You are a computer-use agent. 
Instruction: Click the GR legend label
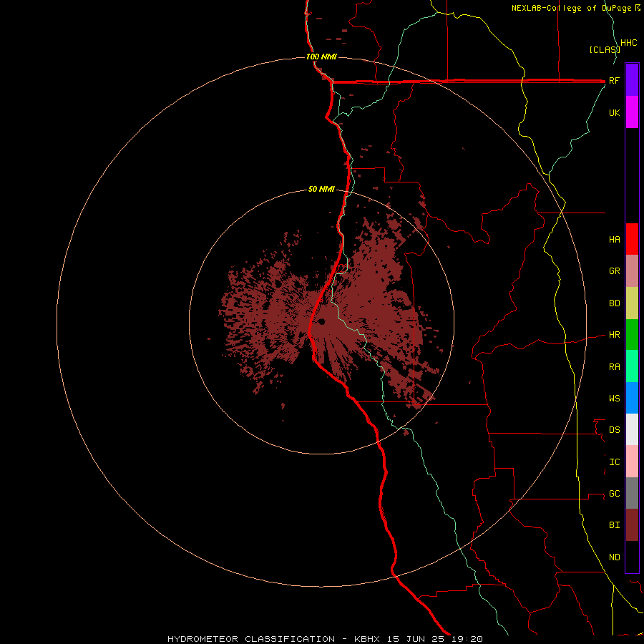pos(614,271)
